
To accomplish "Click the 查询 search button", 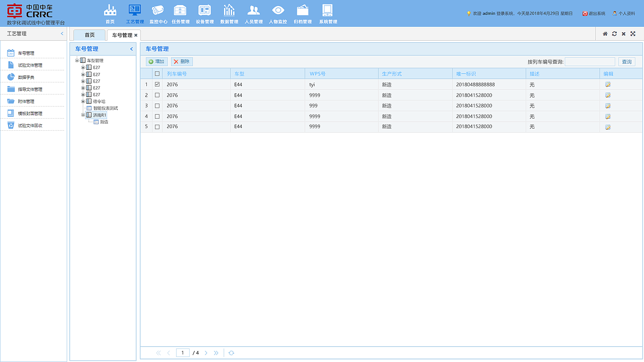I will coord(626,62).
